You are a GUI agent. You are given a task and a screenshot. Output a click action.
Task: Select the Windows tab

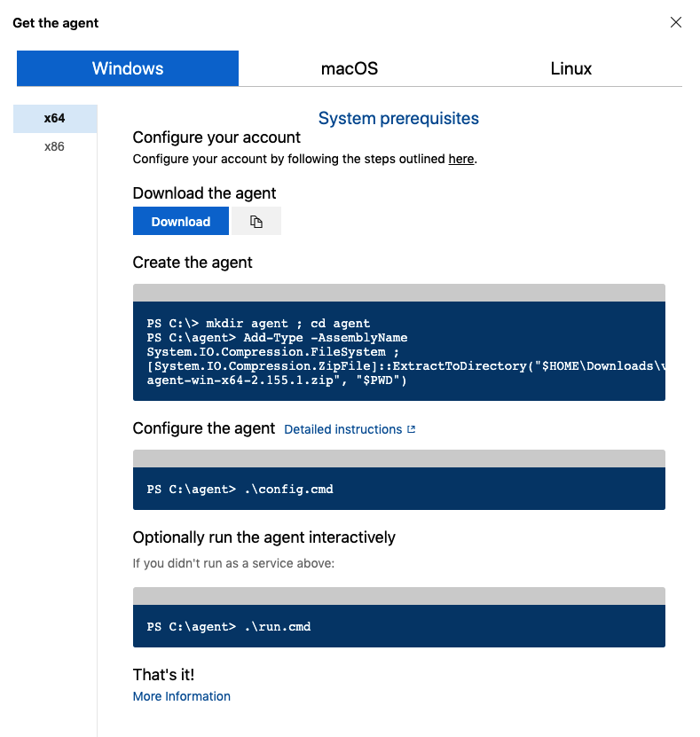[128, 68]
